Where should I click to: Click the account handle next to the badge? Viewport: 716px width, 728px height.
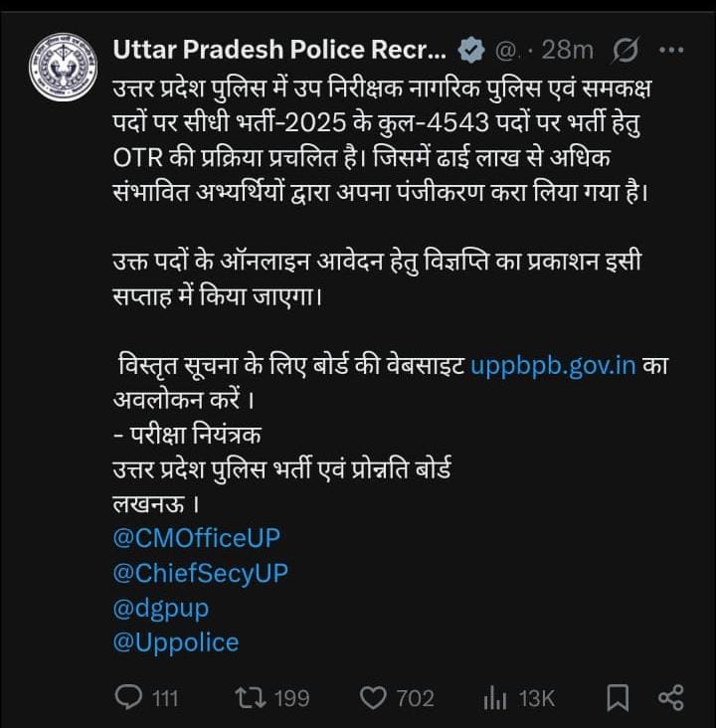(x=507, y=50)
